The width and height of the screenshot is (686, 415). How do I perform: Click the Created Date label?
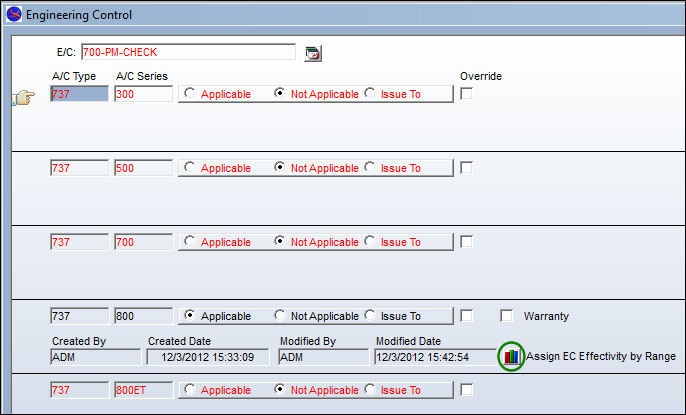(179, 341)
